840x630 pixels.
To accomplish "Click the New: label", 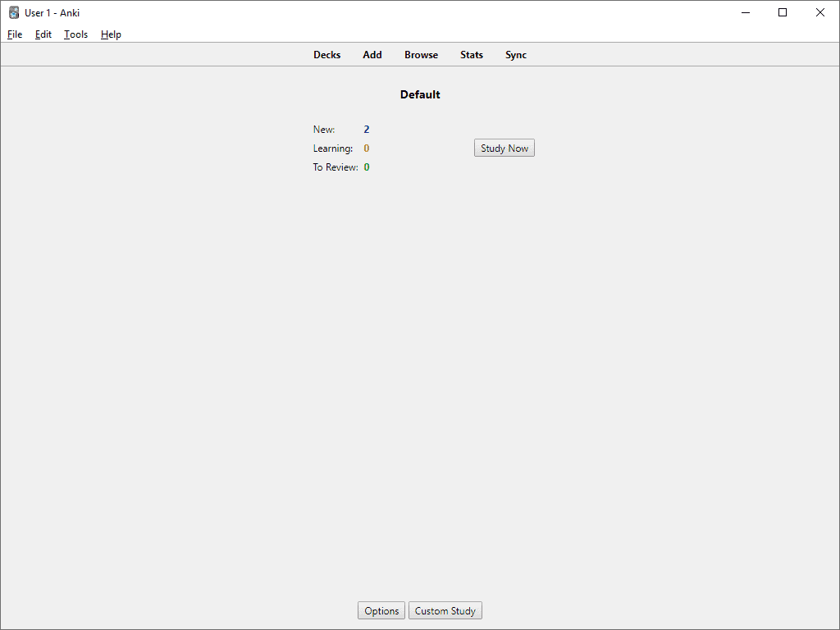I will coord(323,129).
